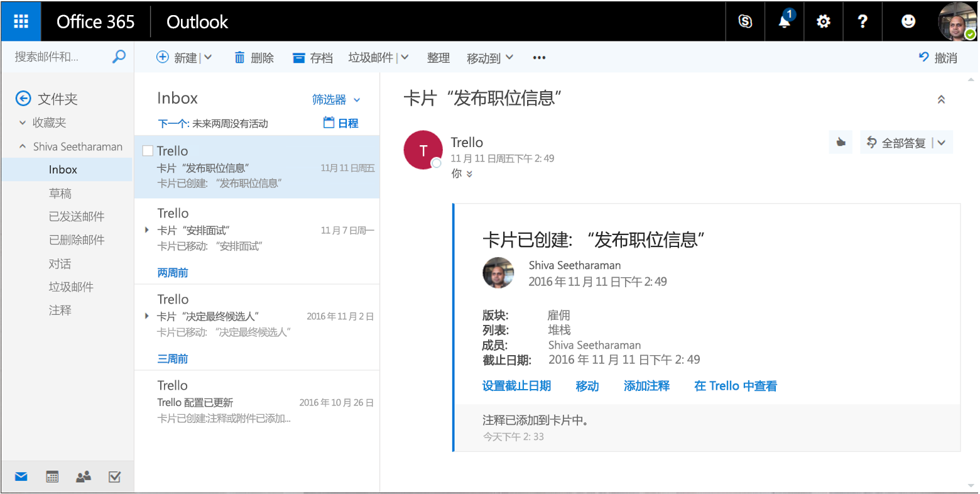Click the Trello sender avatar circle
Image resolution: width=980 pixels, height=494 pixels.
423,150
